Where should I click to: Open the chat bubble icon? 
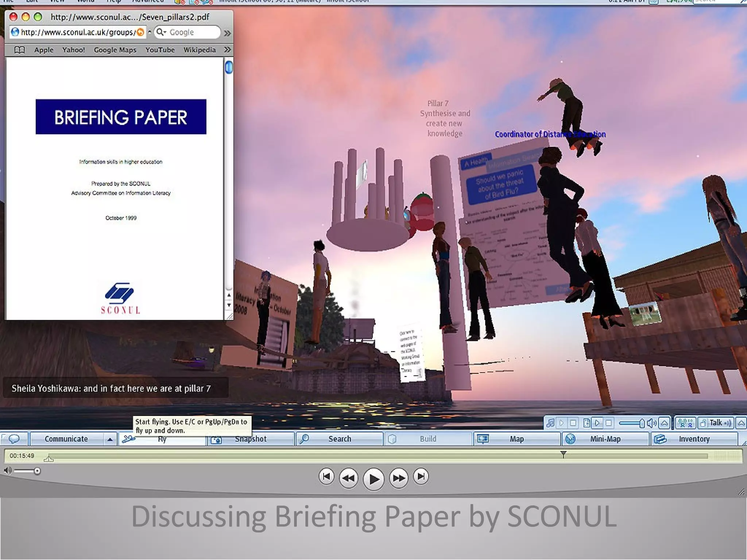click(14, 439)
